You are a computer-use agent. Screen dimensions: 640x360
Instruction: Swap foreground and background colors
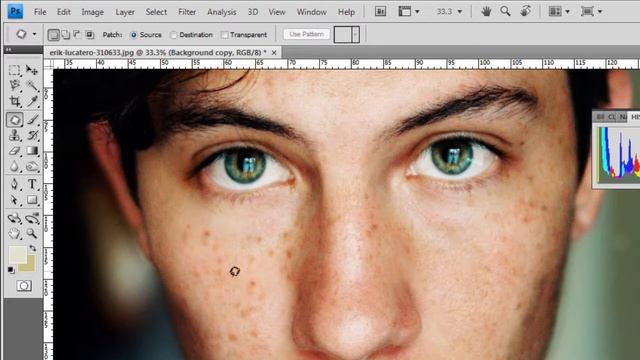pos(32,248)
